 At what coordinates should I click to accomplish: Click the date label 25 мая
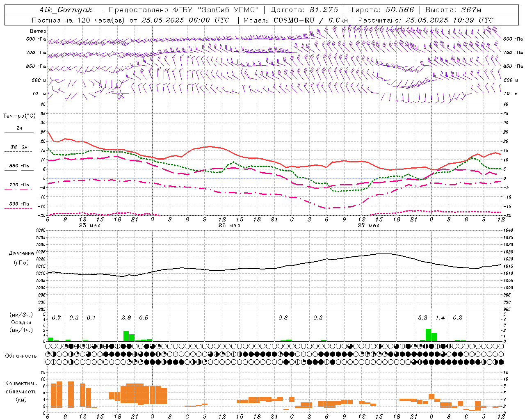89,226
